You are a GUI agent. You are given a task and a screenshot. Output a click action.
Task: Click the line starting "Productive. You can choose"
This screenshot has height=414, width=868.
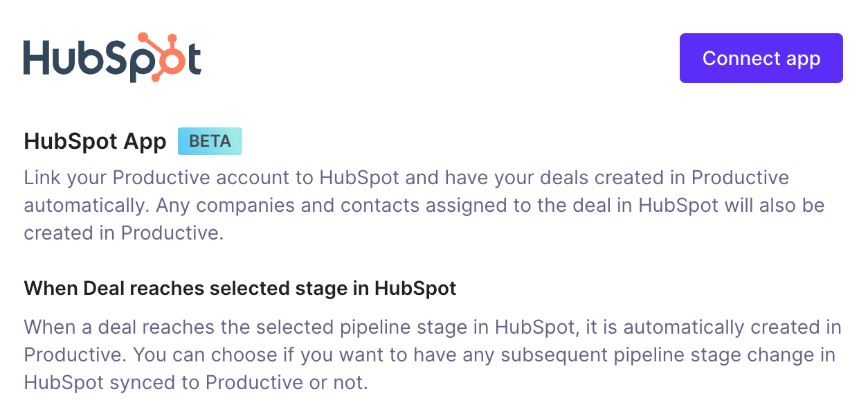430,354
